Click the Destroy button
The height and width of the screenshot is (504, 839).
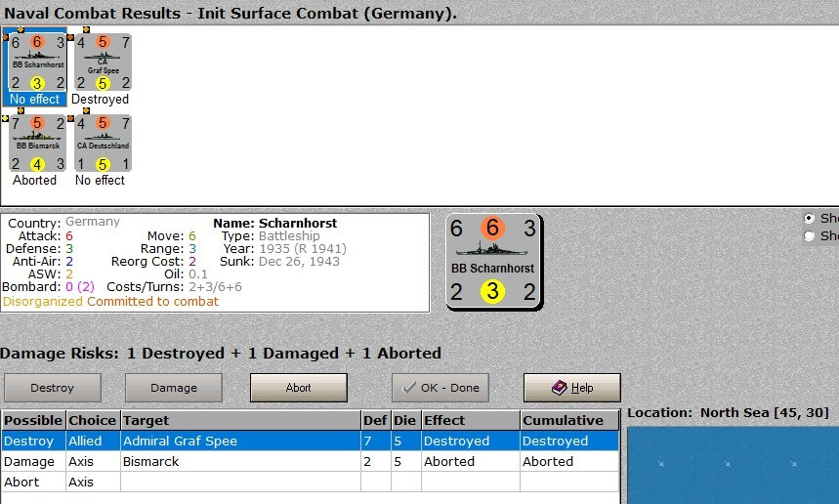pyautogui.click(x=53, y=388)
